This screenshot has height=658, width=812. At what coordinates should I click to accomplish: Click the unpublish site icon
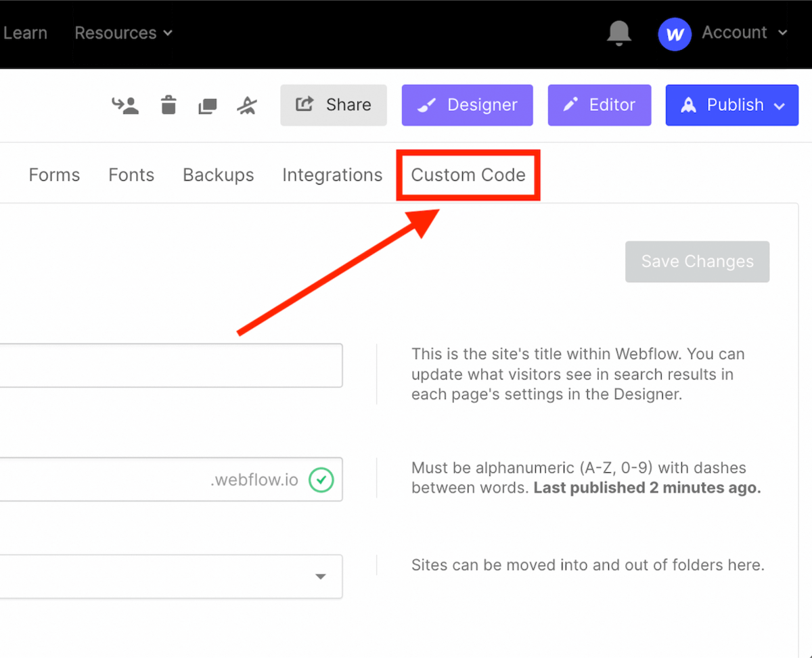point(246,105)
